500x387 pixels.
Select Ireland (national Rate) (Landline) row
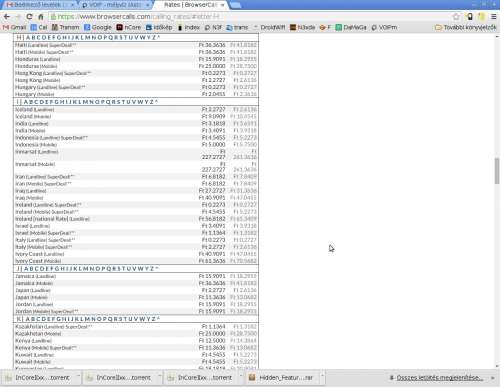tap(136, 219)
